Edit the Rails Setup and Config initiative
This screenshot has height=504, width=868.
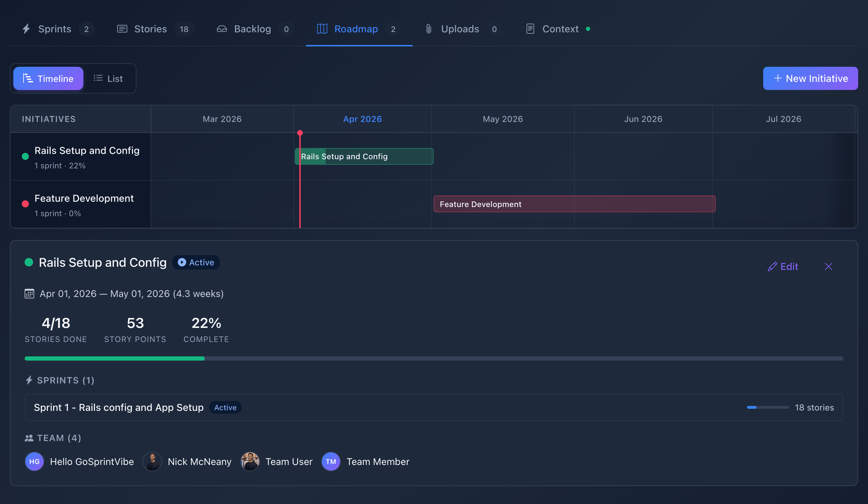tap(783, 266)
